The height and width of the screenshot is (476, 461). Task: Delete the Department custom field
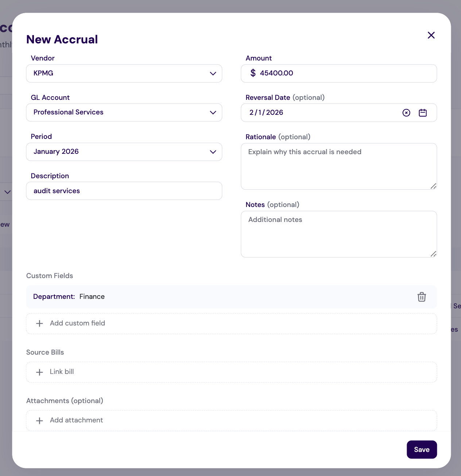coord(422,297)
